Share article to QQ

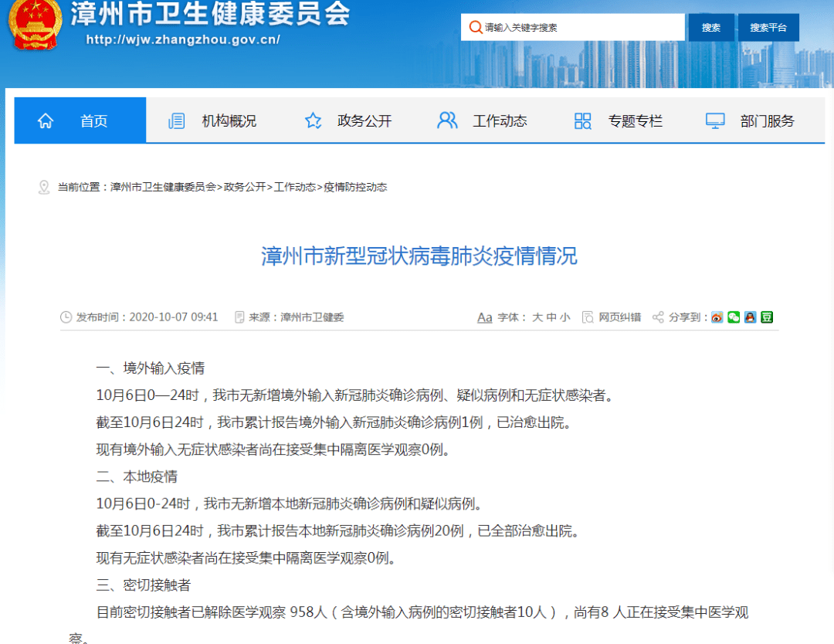(x=750, y=317)
